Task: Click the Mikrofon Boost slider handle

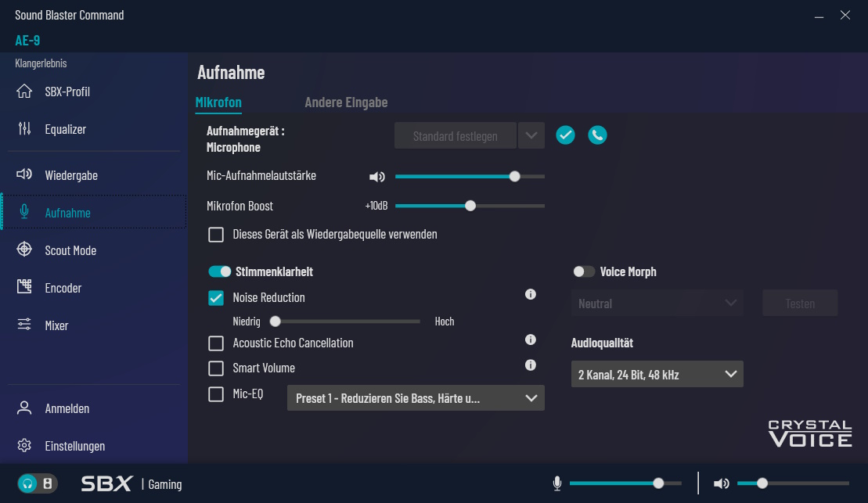Action: (x=470, y=206)
